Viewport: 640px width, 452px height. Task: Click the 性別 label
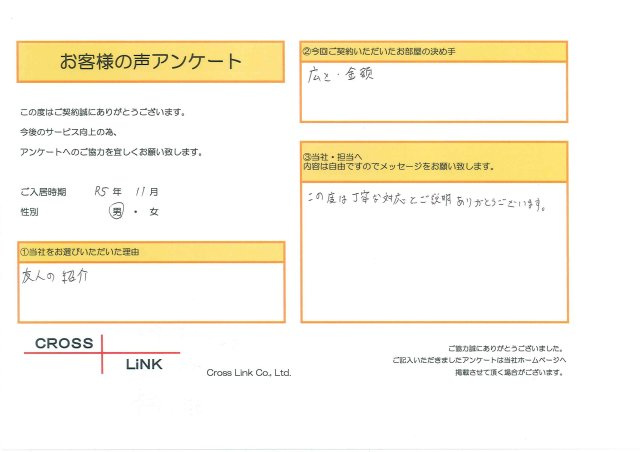(x=29, y=212)
